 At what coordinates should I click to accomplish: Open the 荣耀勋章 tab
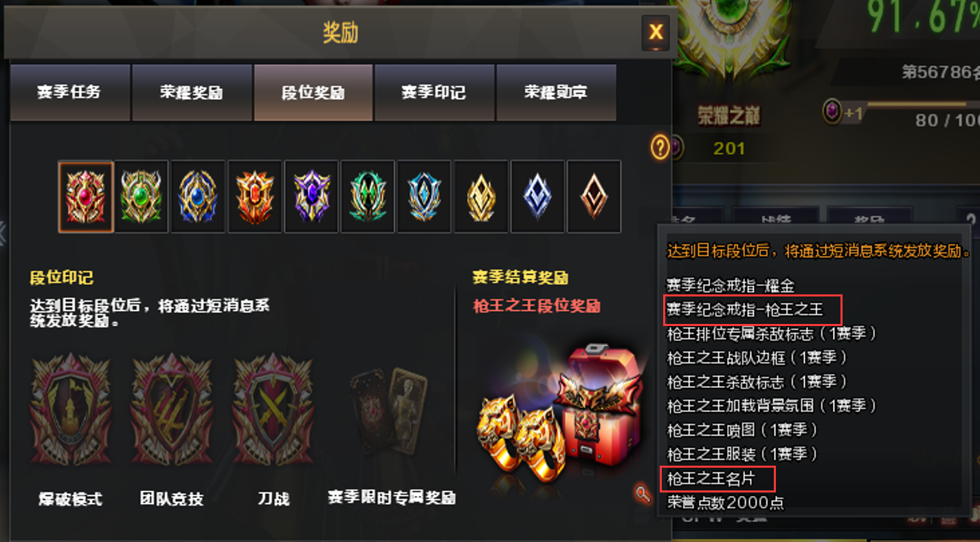click(x=556, y=93)
